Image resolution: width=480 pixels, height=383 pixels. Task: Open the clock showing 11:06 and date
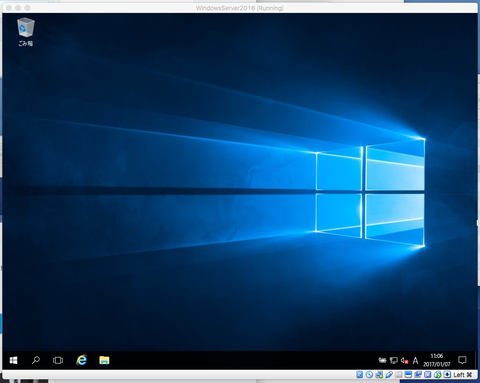pyautogui.click(x=437, y=360)
